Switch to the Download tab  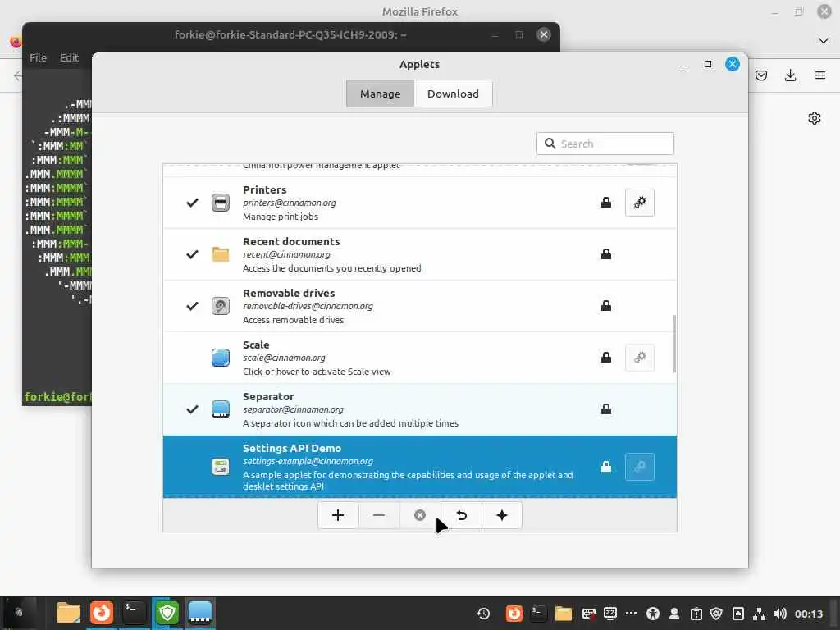tap(453, 94)
